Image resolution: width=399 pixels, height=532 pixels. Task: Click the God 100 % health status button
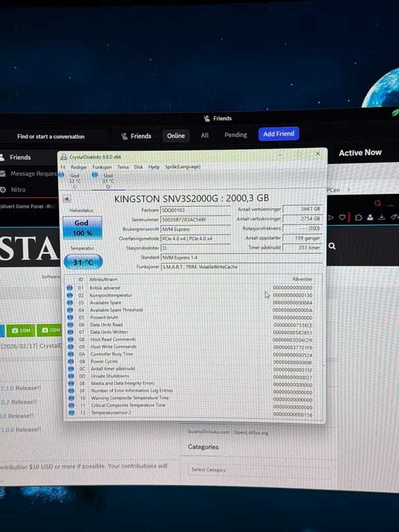[x=82, y=228]
